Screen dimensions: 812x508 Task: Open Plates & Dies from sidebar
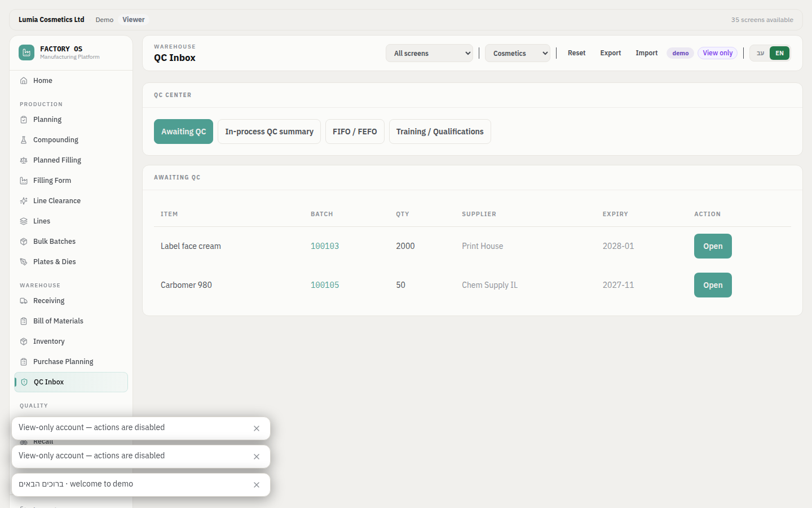coord(71,262)
